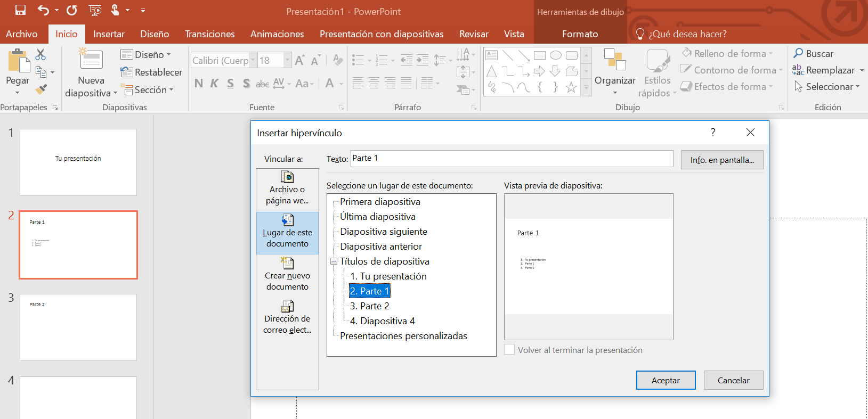Viewport: 868px width, 419px height.
Task: Click the Info. en pantalla button
Action: click(722, 160)
